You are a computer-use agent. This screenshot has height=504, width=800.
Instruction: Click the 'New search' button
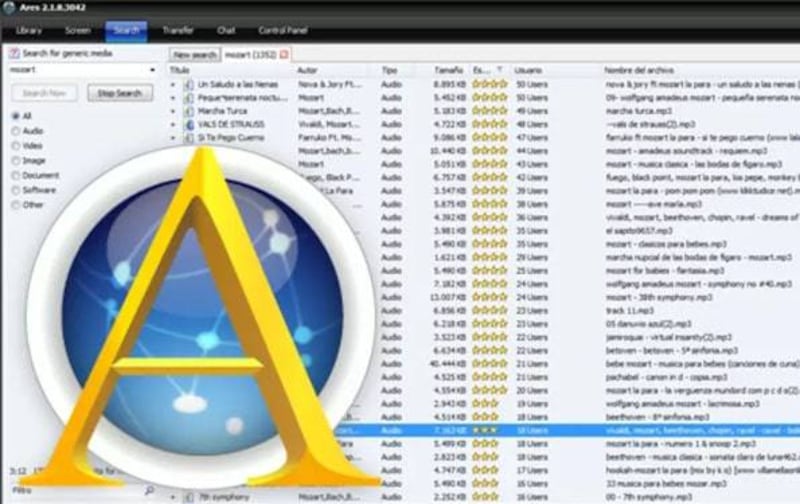coord(195,55)
